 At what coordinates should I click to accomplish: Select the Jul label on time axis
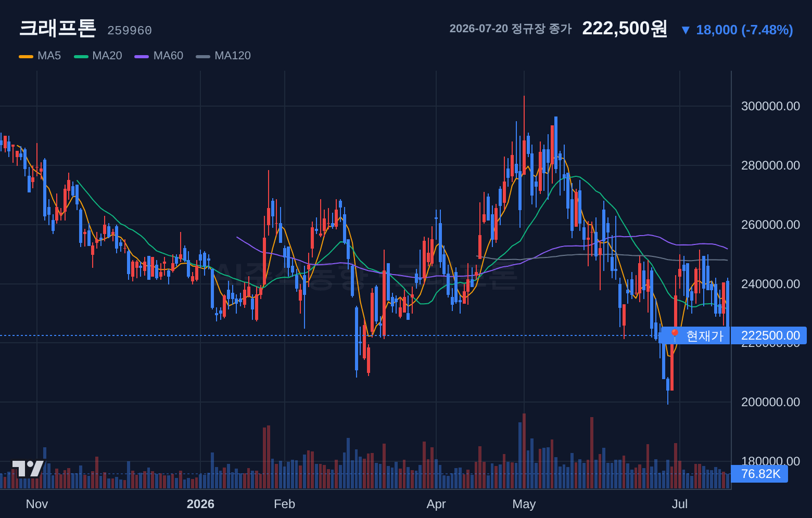pos(680,504)
